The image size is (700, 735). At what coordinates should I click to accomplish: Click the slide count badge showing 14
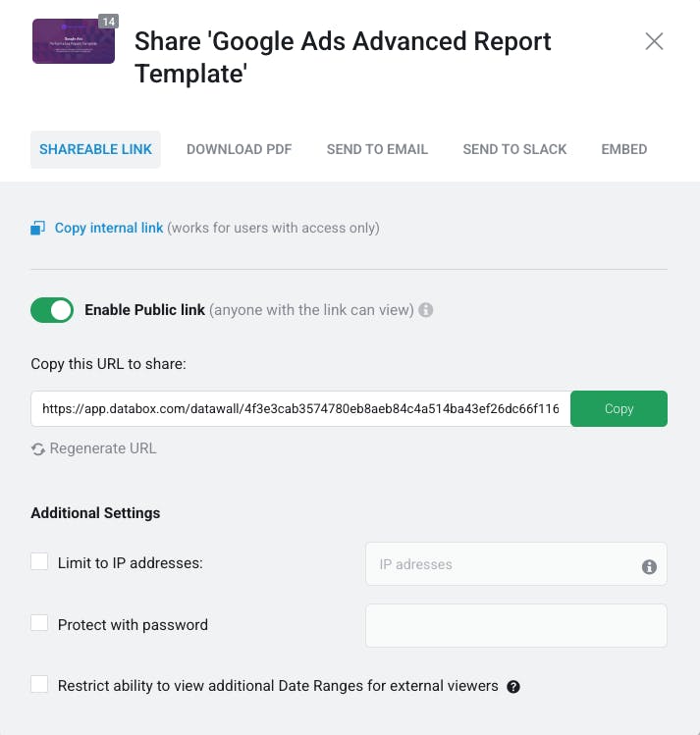coord(108,21)
